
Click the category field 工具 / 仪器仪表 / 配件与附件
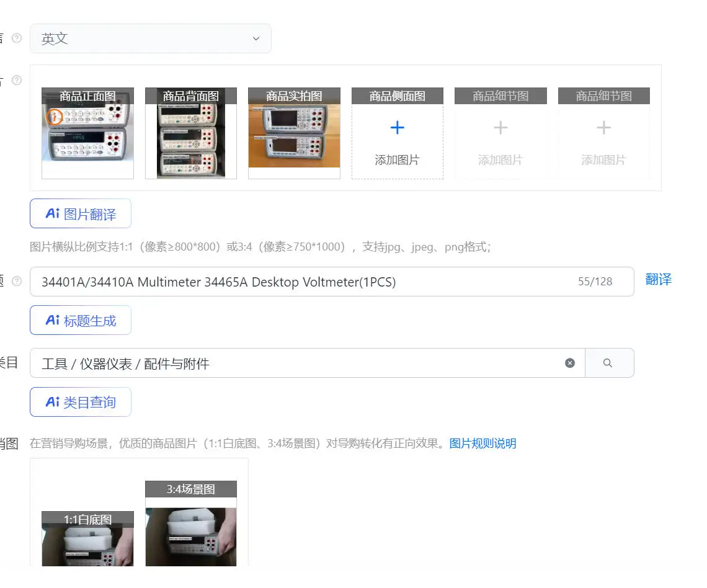(308, 363)
